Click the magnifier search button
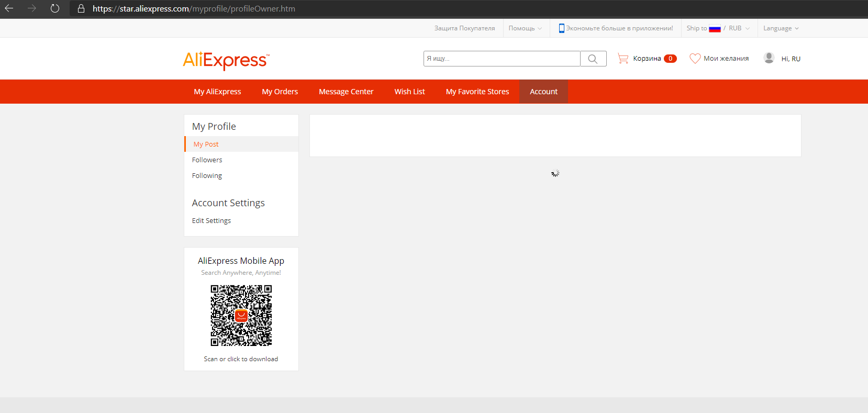This screenshot has height=413, width=868. (593, 59)
